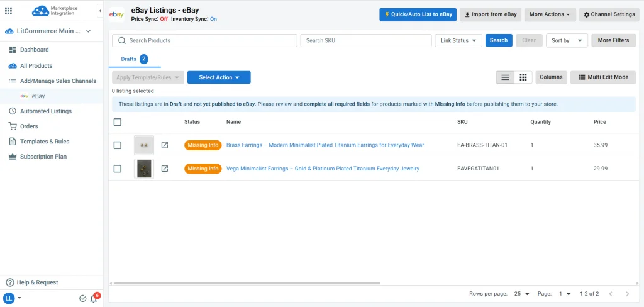Expand the user account menu arrow
Viewport: 644px width, 307px height.
(x=19, y=298)
